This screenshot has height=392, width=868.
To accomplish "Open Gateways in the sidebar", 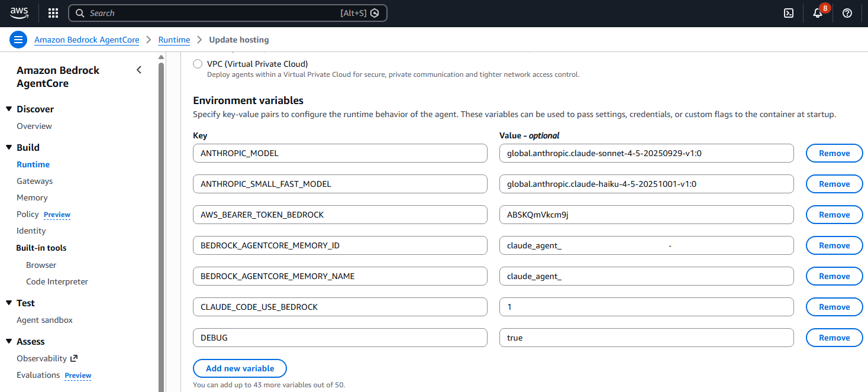I will 34,181.
